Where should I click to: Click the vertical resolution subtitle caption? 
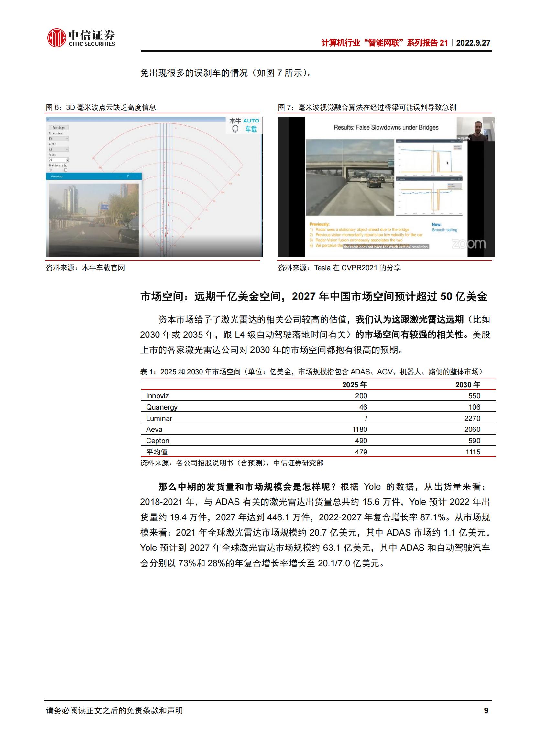pyautogui.click(x=386, y=247)
